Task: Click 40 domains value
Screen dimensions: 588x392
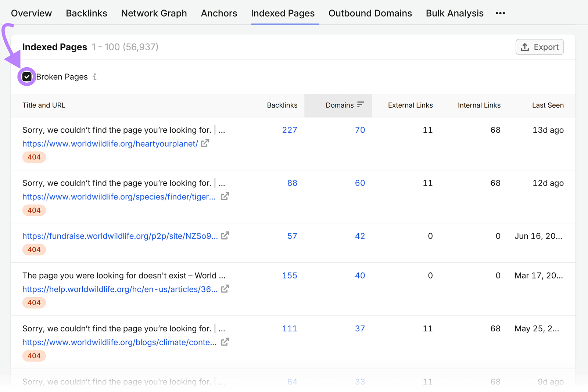Action: point(360,276)
